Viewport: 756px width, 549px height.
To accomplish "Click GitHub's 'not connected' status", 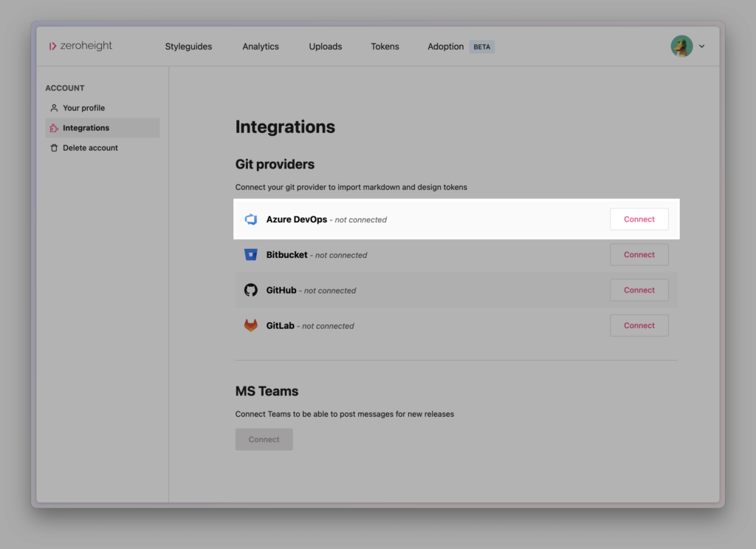I will (330, 290).
